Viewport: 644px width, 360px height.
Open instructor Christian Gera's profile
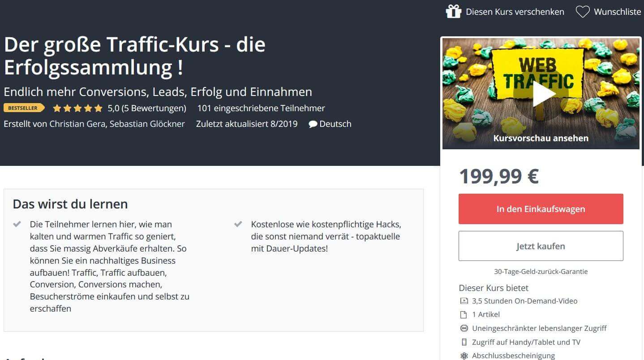[78, 124]
